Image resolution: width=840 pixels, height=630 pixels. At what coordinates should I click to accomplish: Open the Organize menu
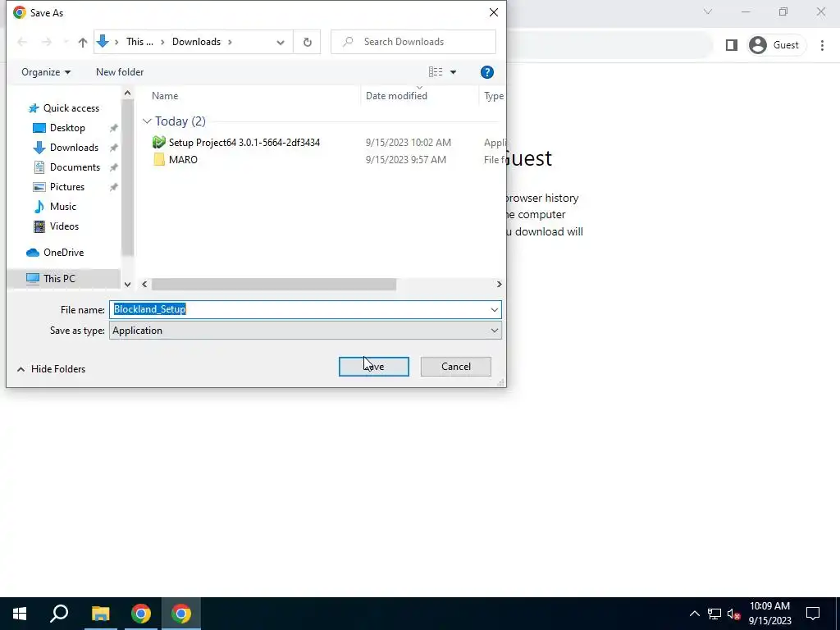point(46,72)
